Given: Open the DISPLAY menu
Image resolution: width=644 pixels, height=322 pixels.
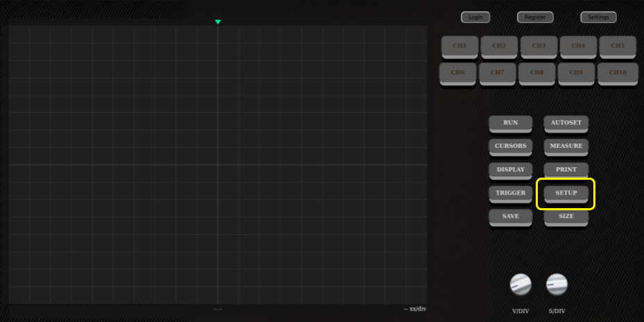Looking at the screenshot, I should coord(511,171).
